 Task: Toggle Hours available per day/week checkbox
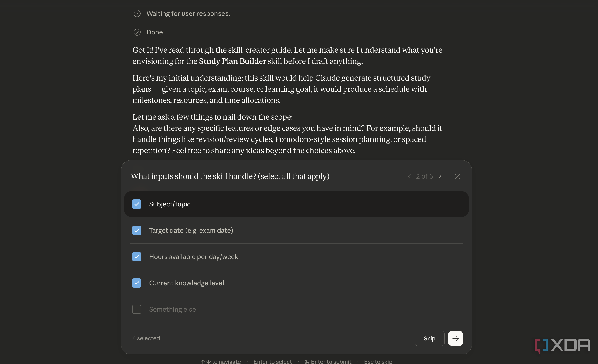[137, 257]
